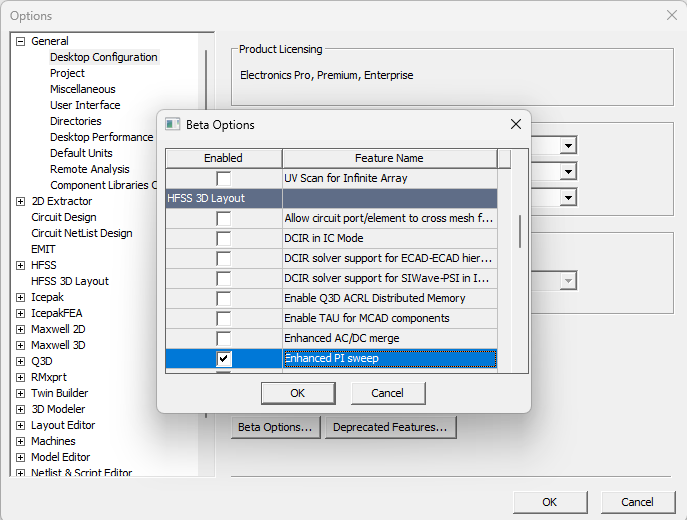Viewport: 687px width, 520px height.
Task: Select Circuit Design in tree
Action: (x=64, y=217)
